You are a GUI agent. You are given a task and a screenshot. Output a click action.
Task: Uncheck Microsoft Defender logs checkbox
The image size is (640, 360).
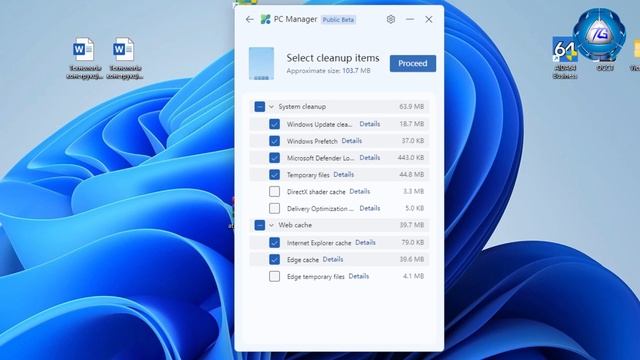pyautogui.click(x=274, y=158)
